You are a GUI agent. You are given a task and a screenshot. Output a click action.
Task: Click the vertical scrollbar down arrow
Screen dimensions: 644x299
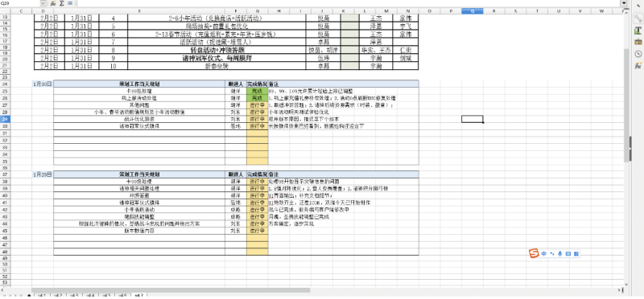626,285
